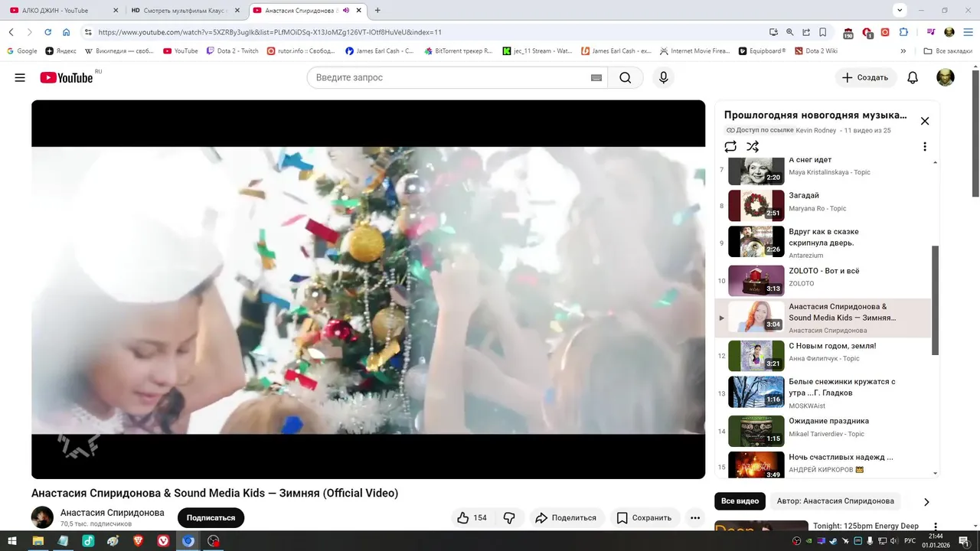
Task: Open the account avatar menu
Action: click(x=946, y=77)
